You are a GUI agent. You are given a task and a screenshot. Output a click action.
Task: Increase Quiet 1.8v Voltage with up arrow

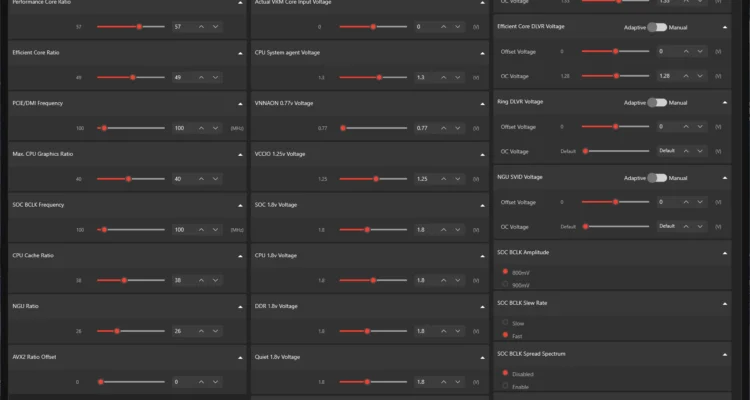(444, 382)
